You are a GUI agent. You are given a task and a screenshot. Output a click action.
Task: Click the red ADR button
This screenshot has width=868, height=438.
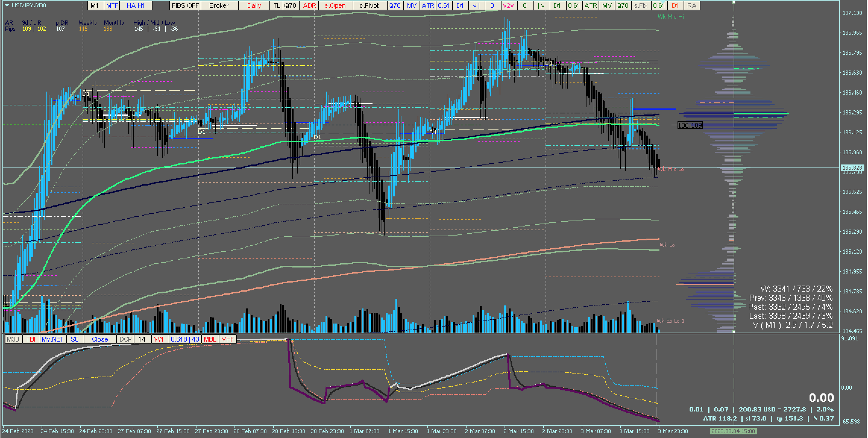pos(309,5)
